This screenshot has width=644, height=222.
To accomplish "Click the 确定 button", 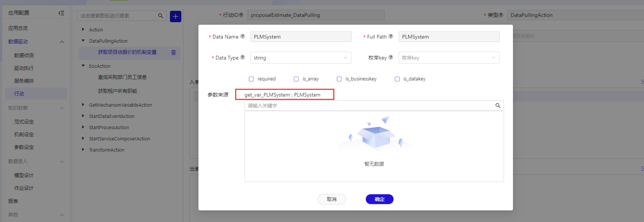I will 380,199.
